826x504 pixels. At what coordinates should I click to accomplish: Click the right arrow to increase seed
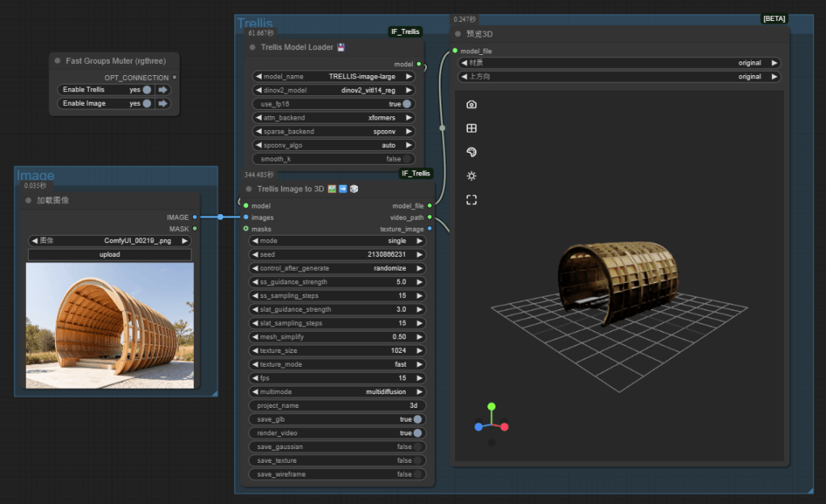tap(419, 254)
